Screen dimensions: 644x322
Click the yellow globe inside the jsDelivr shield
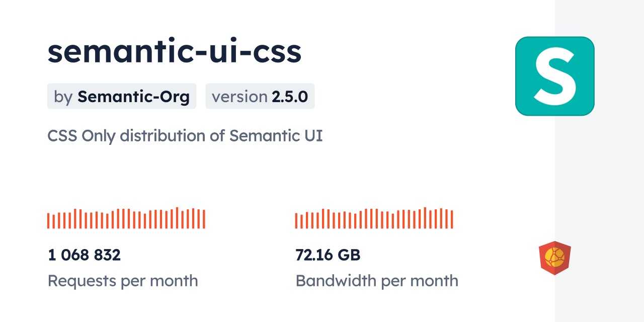click(x=554, y=257)
